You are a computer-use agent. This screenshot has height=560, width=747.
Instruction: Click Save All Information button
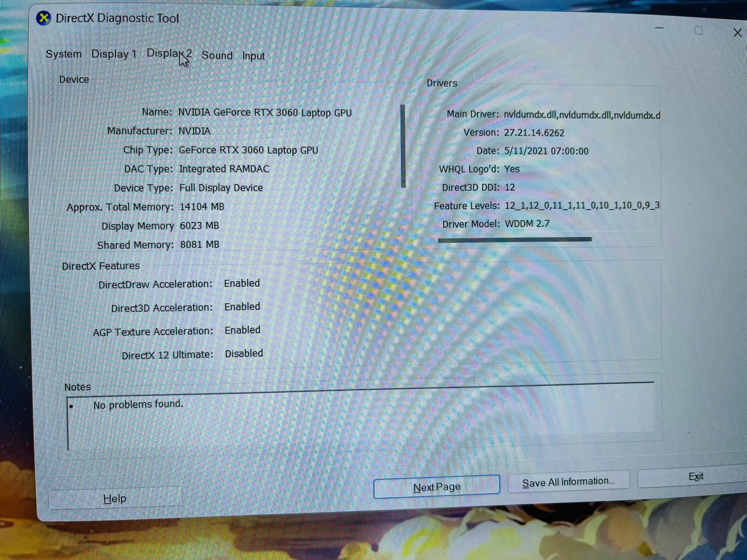click(569, 482)
